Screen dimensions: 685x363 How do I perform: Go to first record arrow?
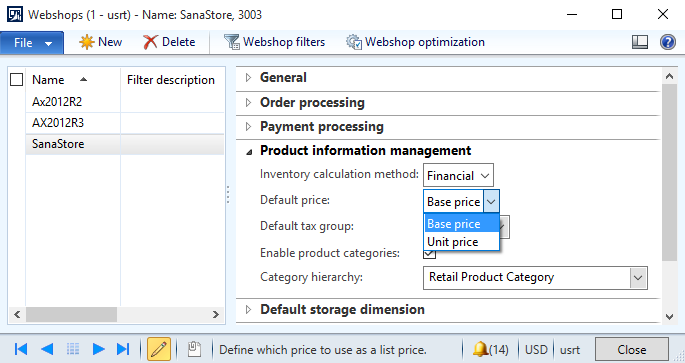(21, 349)
